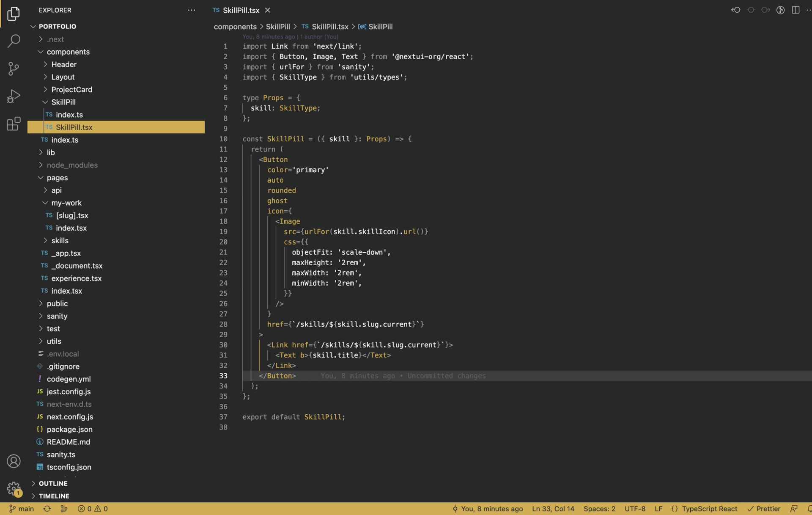Open Explorer views and more actions menu
Screen dimensions: 812x515
click(x=192, y=10)
